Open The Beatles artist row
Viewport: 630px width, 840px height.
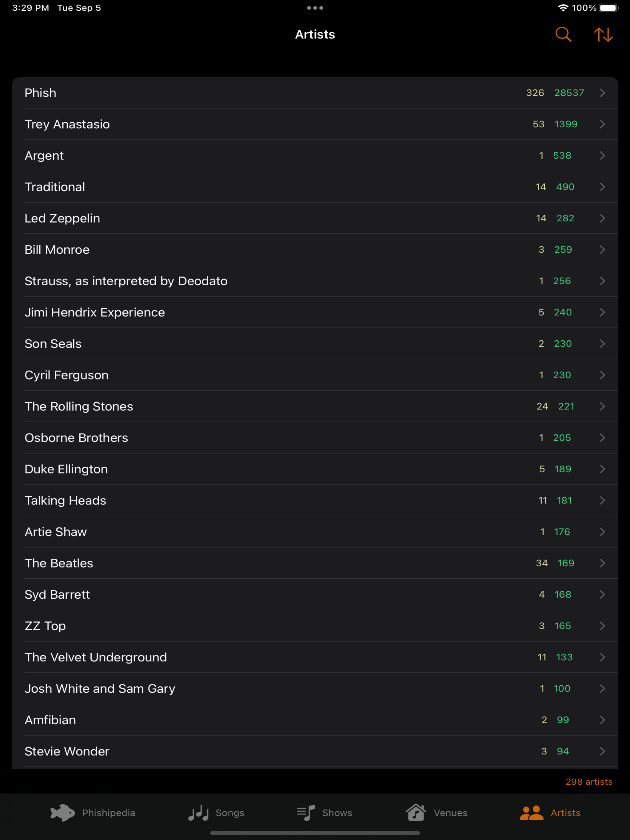point(315,563)
